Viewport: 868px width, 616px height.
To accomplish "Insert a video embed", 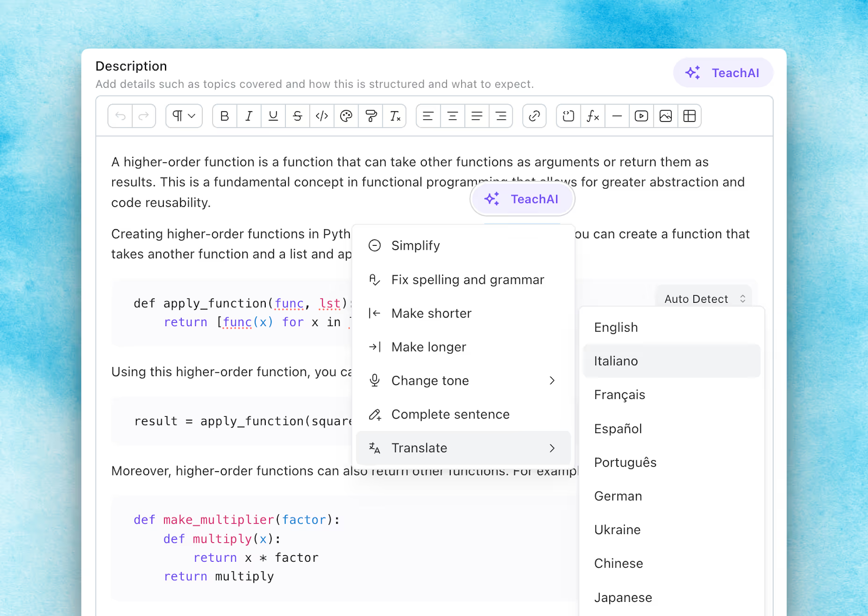I will click(x=641, y=116).
